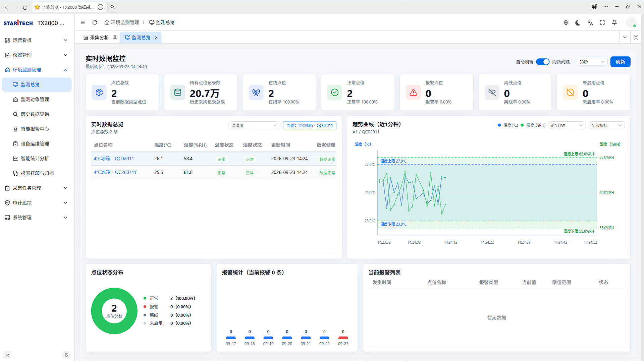Screen dimensions: 644x362
Task: Open the 全部指标 indicator dropdown
Action: pyautogui.click(x=606, y=125)
